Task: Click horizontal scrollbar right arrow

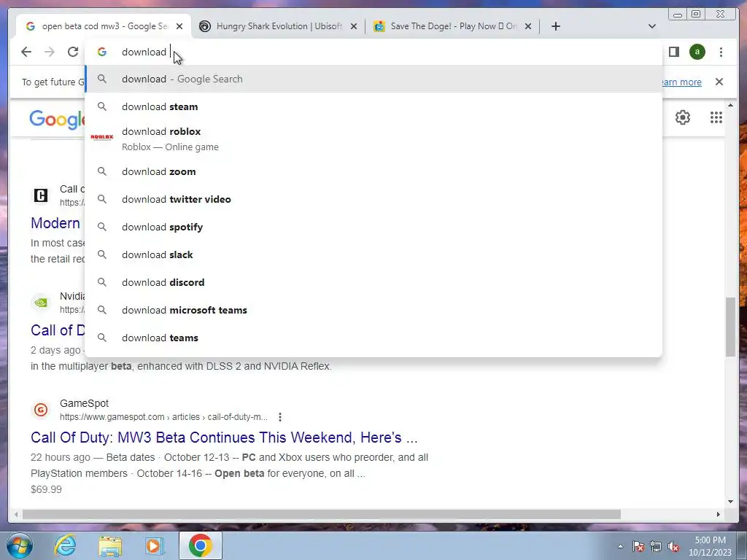Action: (719, 514)
